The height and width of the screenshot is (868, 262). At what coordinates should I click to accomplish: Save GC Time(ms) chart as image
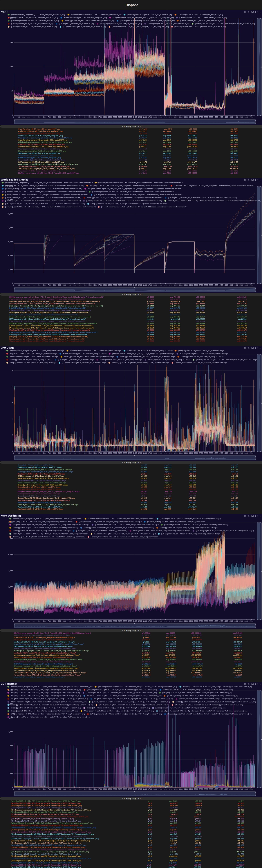point(260,684)
